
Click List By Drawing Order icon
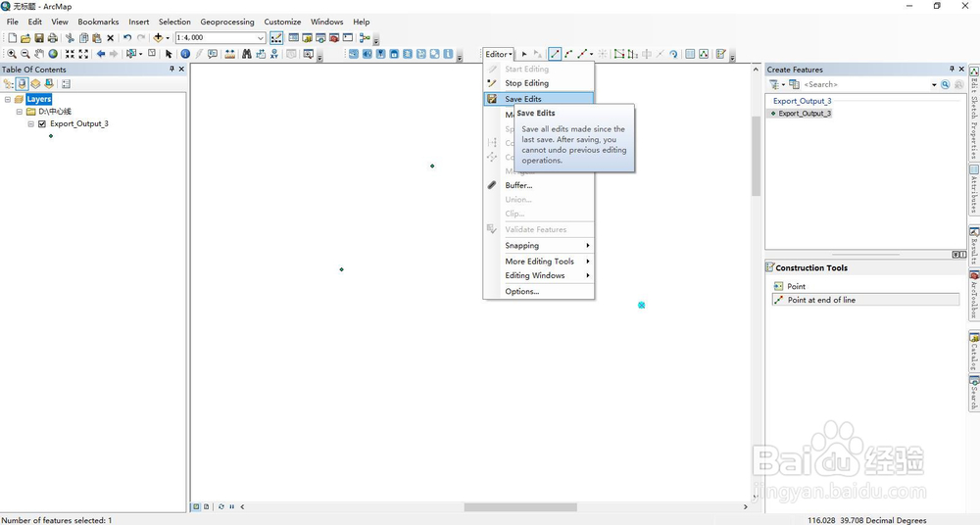point(9,84)
